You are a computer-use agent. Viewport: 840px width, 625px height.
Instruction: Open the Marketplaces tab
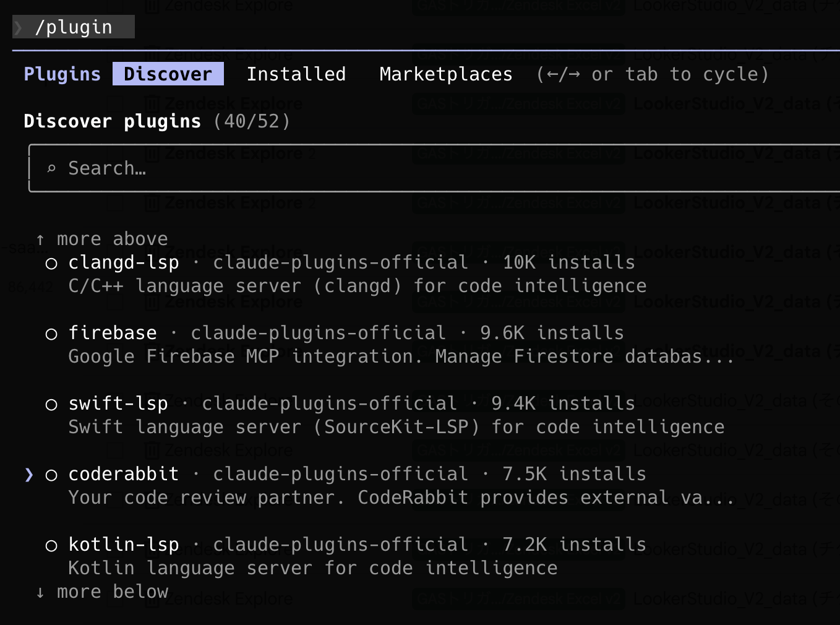tap(445, 74)
